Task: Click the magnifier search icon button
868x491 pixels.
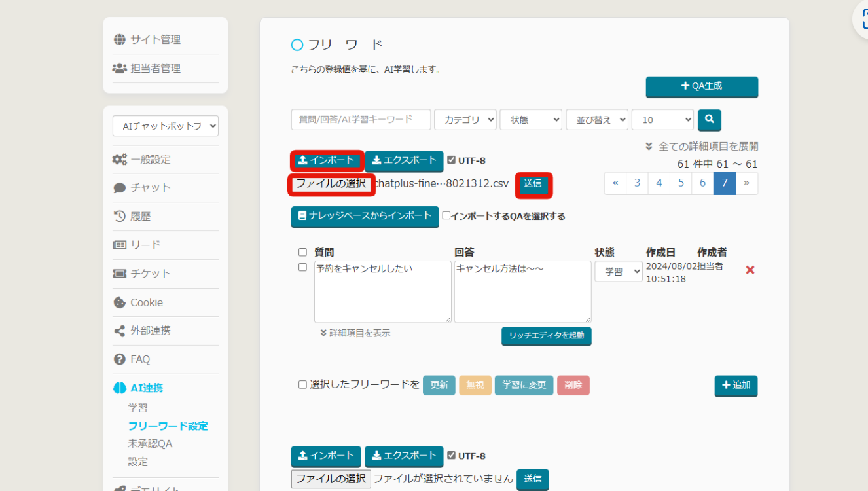Action: point(709,120)
